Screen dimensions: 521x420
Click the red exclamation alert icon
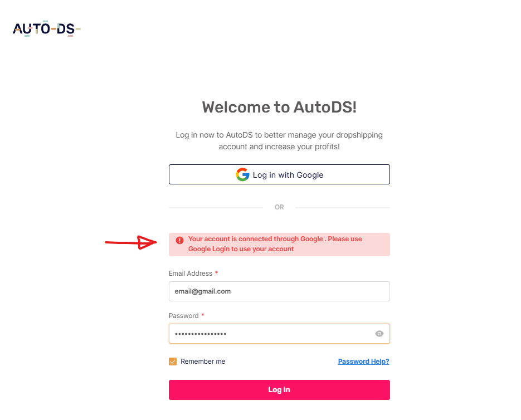(179, 240)
